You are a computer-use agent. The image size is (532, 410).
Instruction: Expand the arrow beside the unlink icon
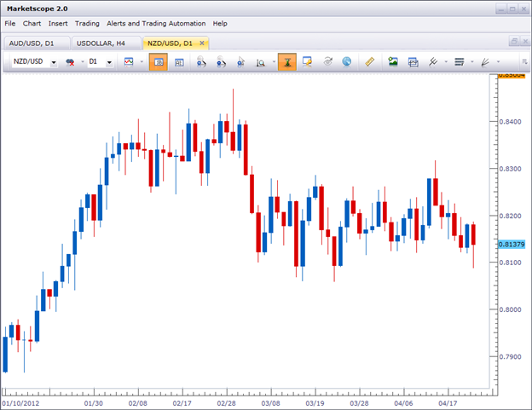[83, 62]
